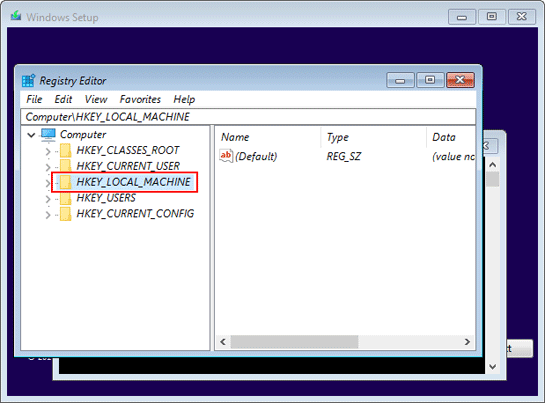Click the REG_SZ type cell
The width and height of the screenshot is (545, 403).
343,156
